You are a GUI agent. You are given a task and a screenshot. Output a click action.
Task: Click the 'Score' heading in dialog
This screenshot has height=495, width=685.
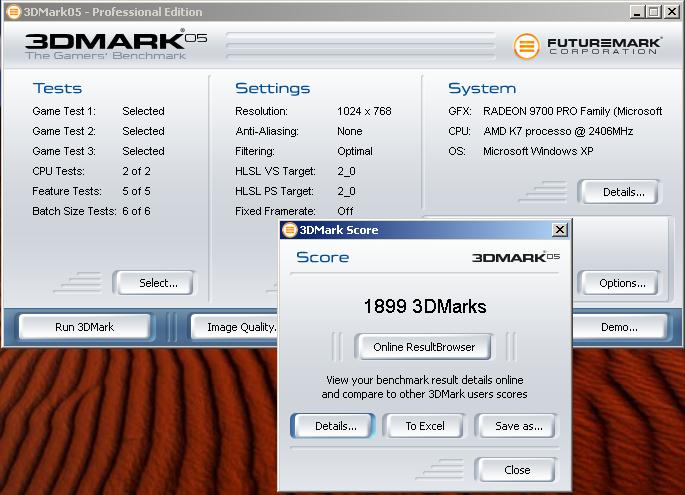click(322, 257)
